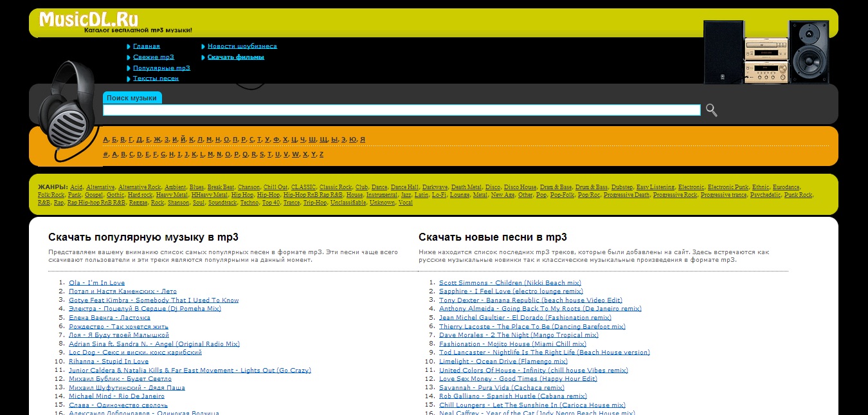
Task: Select Cyrillic letter Д in the alphabet
Action: [140, 139]
